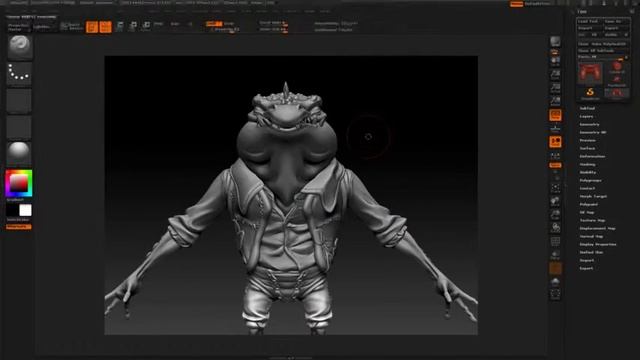Expand the Masking subpalette
This screenshot has height=360, width=640.
click(587, 164)
